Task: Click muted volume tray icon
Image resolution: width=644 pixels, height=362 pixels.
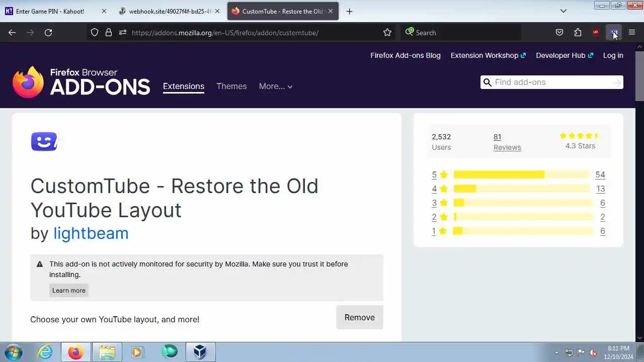Action: tap(593, 352)
